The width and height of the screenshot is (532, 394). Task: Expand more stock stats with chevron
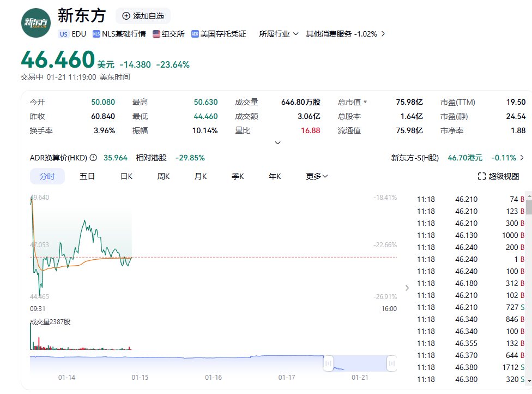click(277, 143)
